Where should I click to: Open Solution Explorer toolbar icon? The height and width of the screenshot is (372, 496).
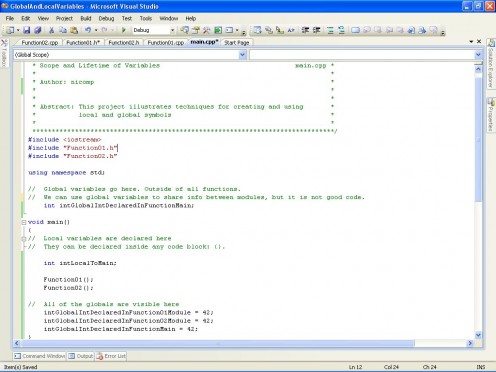click(x=184, y=30)
